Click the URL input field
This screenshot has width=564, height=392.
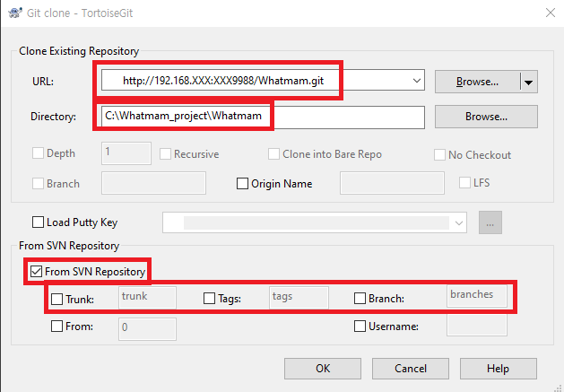click(263, 80)
